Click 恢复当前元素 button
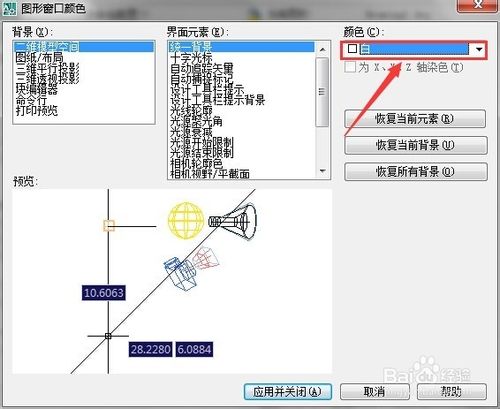This screenshot has width=500, height=409. coord(415,119)
